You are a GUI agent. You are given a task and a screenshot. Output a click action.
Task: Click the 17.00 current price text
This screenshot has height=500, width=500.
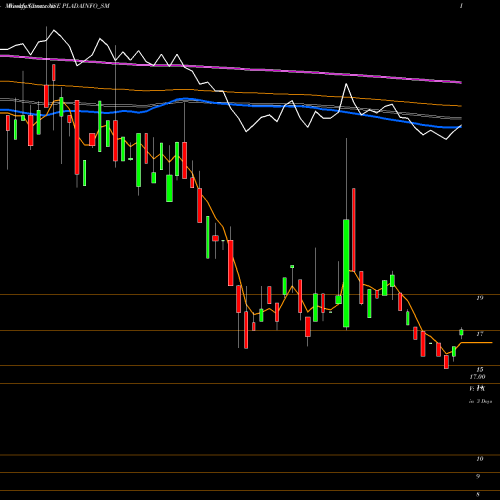tap(477, 377)
